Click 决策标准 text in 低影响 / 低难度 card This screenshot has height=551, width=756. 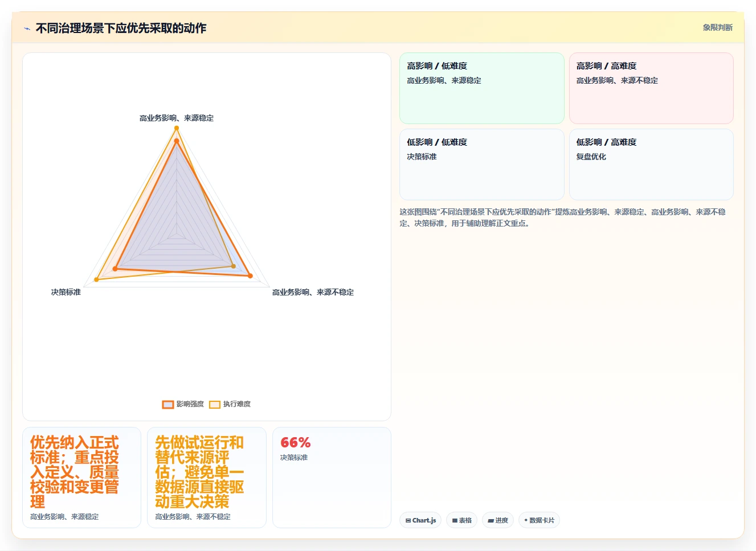[422, 157]
